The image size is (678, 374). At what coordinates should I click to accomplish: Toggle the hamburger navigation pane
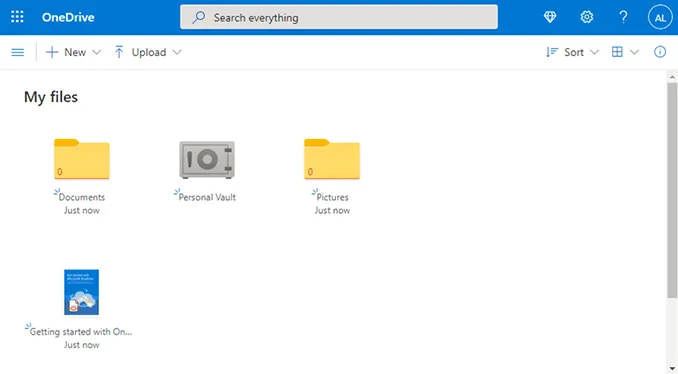[x=18, y=52]
